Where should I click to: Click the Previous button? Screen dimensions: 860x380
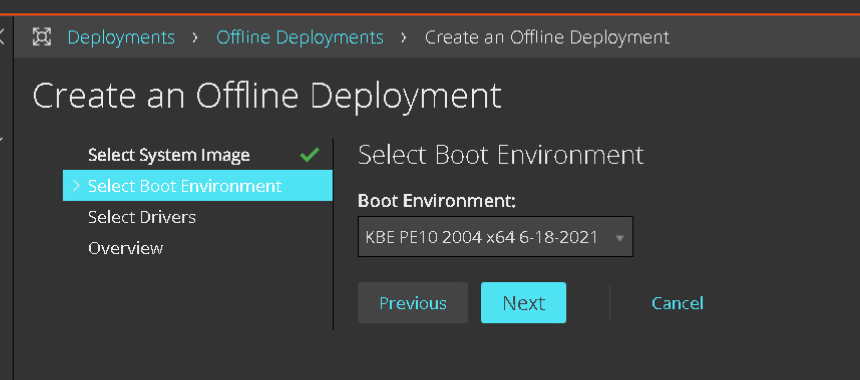tap(412, 303)
